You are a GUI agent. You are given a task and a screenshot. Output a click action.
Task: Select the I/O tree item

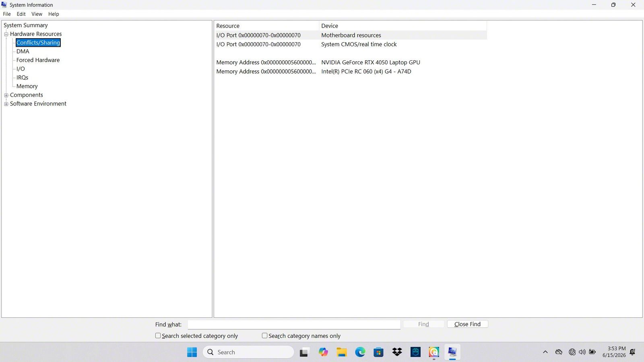(x=21, y=69)
